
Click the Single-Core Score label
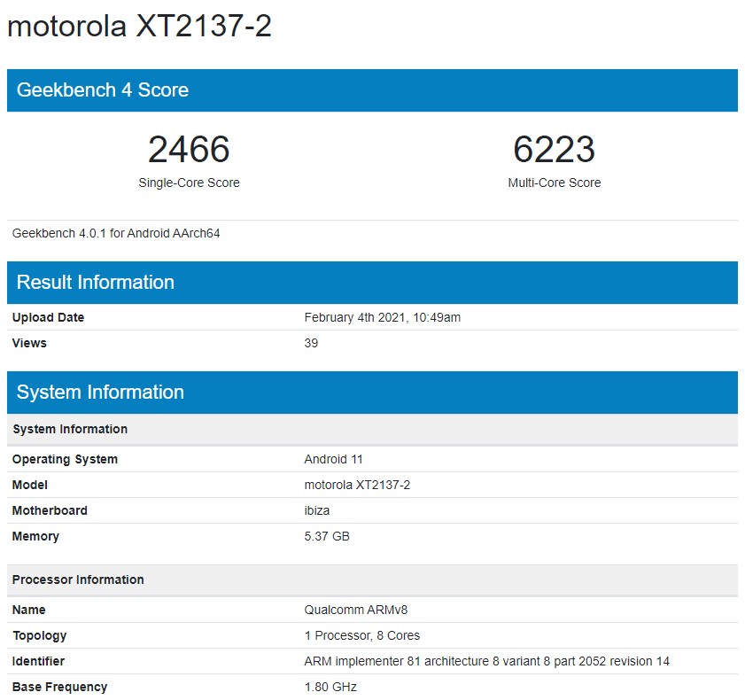tap(189, 183)
